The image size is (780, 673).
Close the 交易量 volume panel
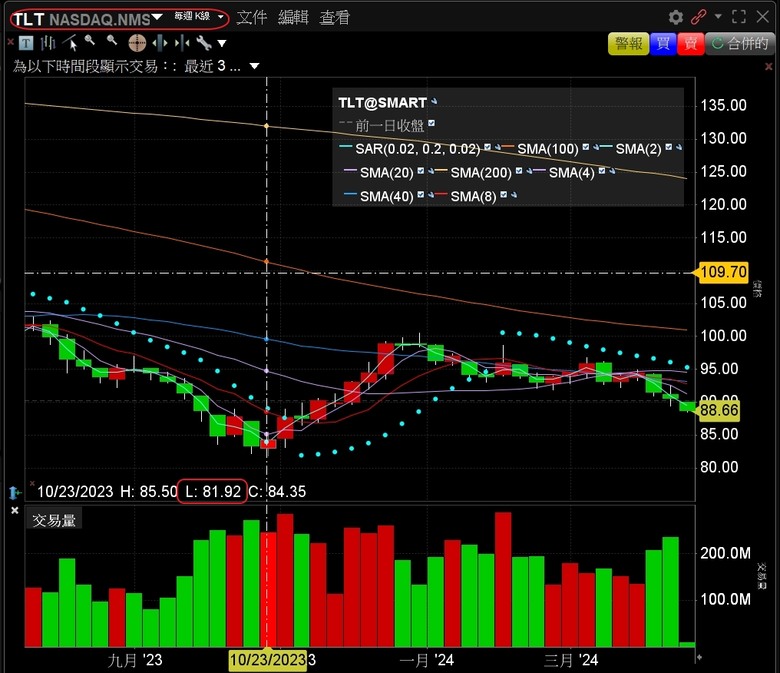[15, 510]
